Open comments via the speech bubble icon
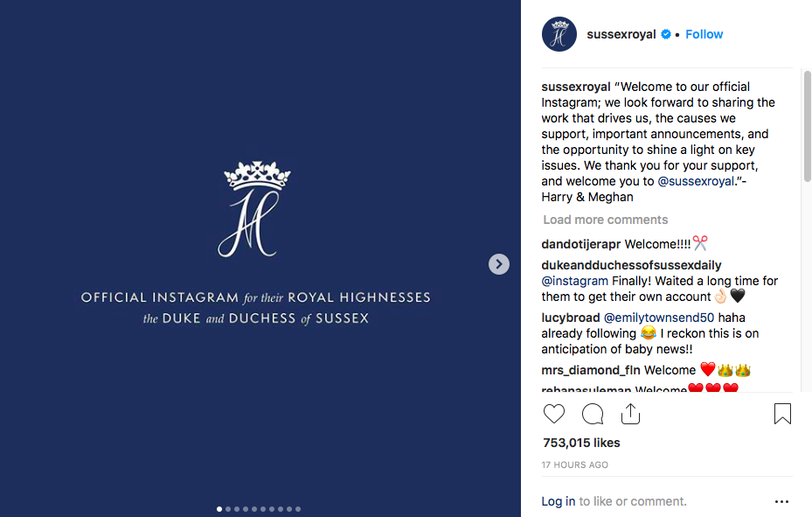 pyautogui.click(x=593, y=414)
